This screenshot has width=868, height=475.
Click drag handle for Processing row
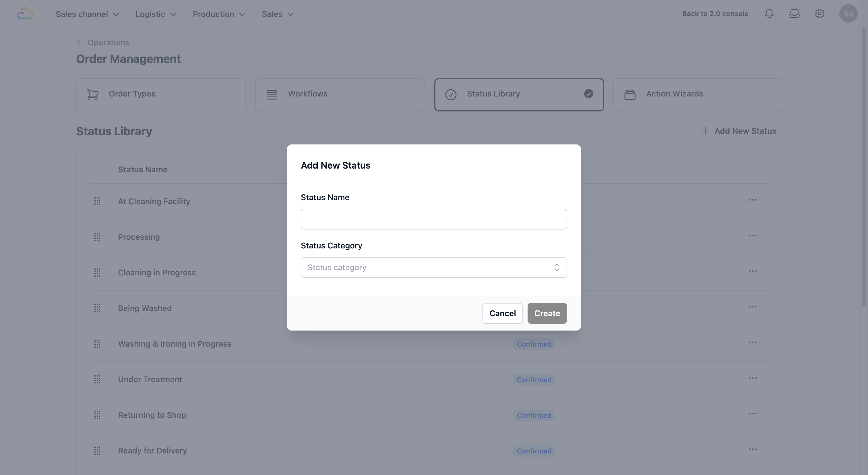point(97,237)
